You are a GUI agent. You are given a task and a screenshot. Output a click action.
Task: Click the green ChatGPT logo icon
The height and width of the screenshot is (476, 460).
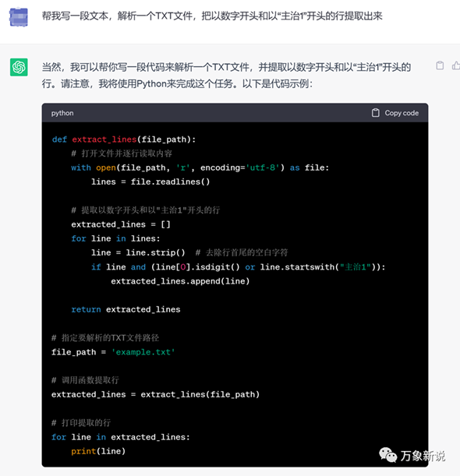(x=19, y=67)
